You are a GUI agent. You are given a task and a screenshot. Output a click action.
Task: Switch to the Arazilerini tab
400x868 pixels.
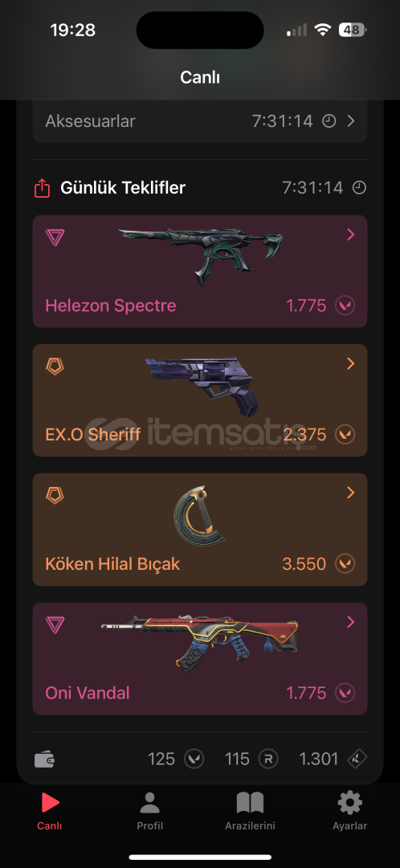[x=250, y=811]
